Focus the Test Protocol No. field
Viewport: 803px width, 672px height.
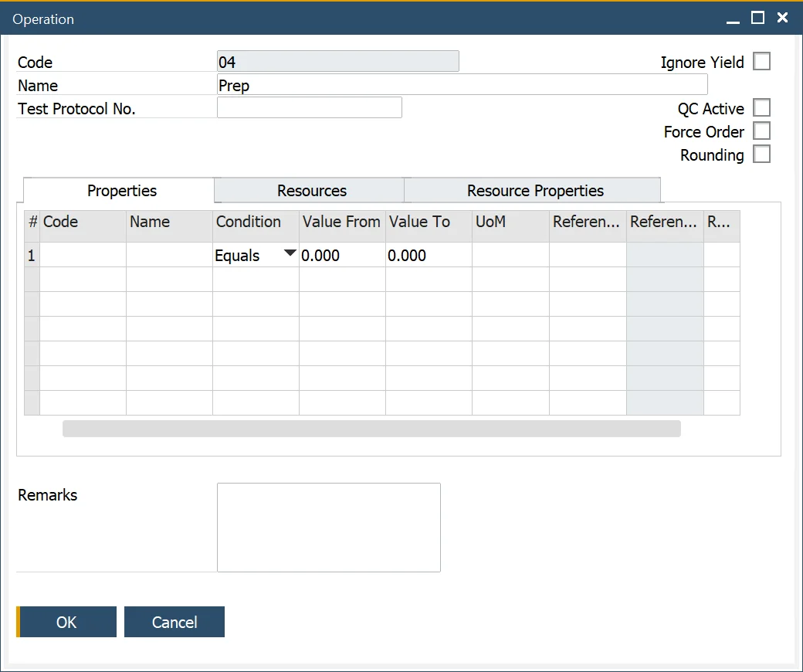click(309, 108)
